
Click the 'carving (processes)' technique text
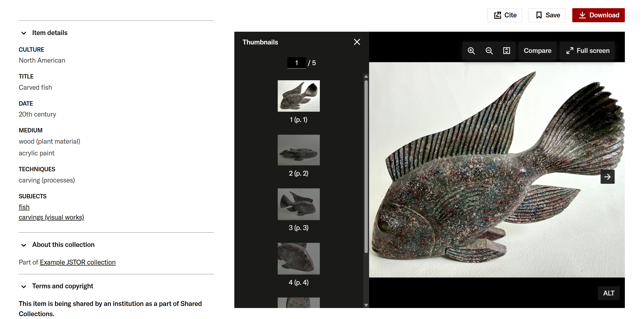click(x=47, y=180)
